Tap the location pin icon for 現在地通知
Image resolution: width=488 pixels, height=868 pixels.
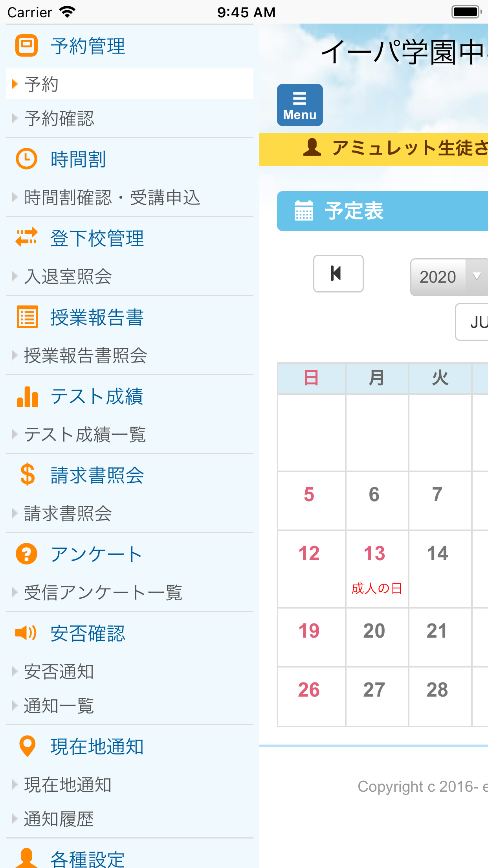27,746
